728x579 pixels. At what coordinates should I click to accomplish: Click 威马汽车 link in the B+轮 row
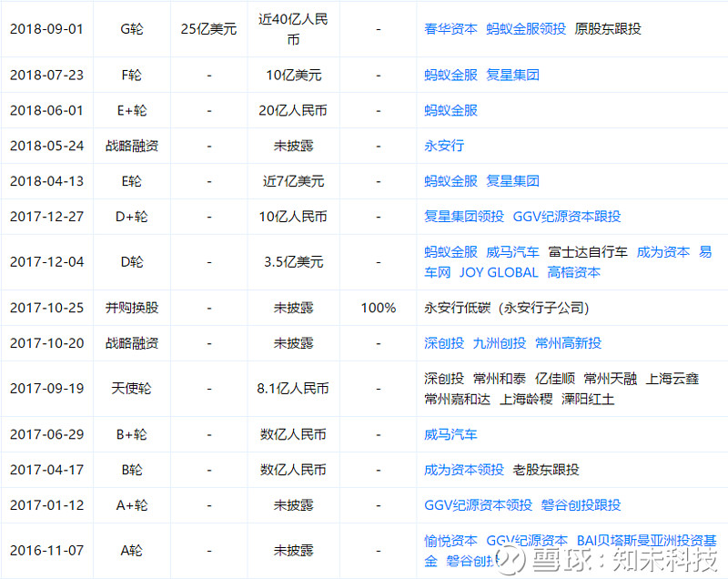pos(450,434)
